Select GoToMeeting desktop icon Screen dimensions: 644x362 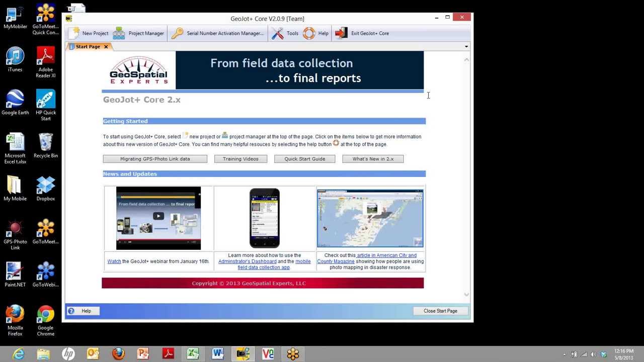pos(45,232)
